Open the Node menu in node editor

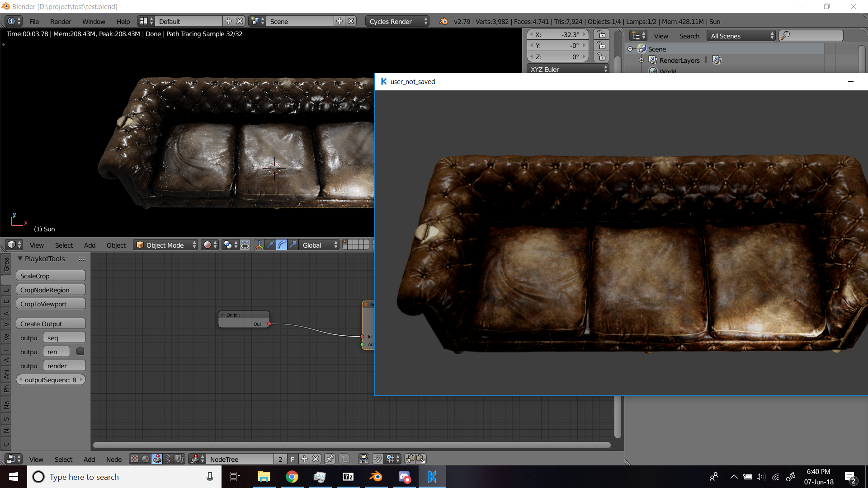click(x=114, y=459)
